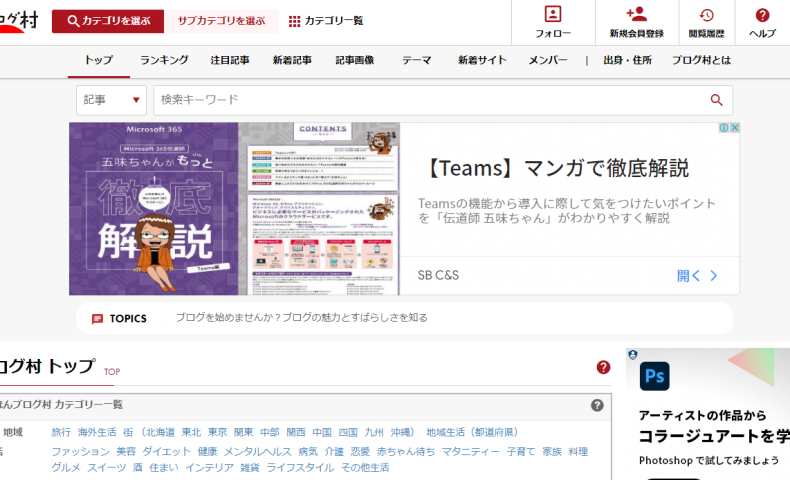Open マタニティー category link

pos(471,451)
